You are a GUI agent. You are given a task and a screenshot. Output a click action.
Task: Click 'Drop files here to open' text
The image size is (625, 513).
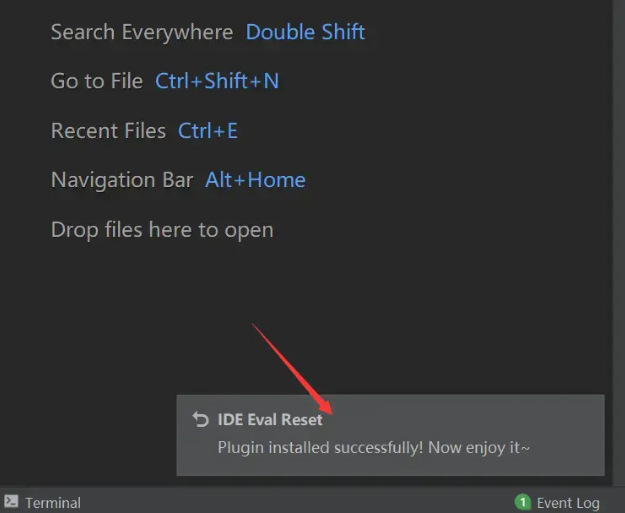(x=162, y=230)
